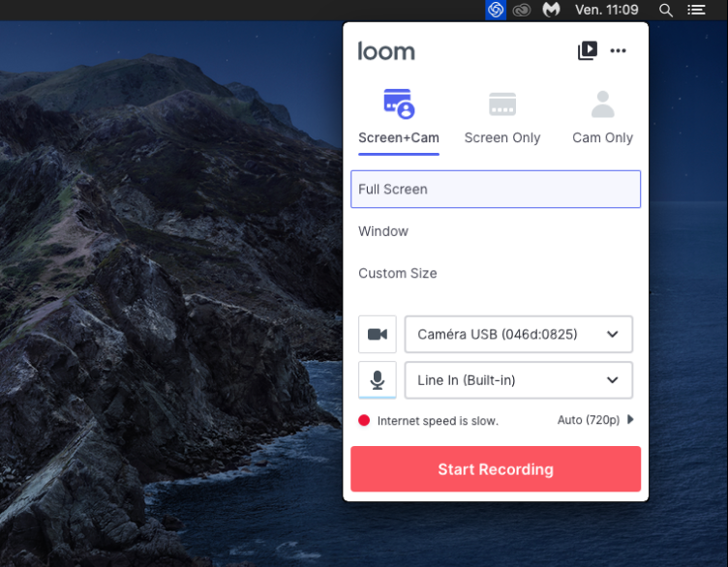Open Loom video library icon
Screen dimensions: 728x567
point(588,50)
